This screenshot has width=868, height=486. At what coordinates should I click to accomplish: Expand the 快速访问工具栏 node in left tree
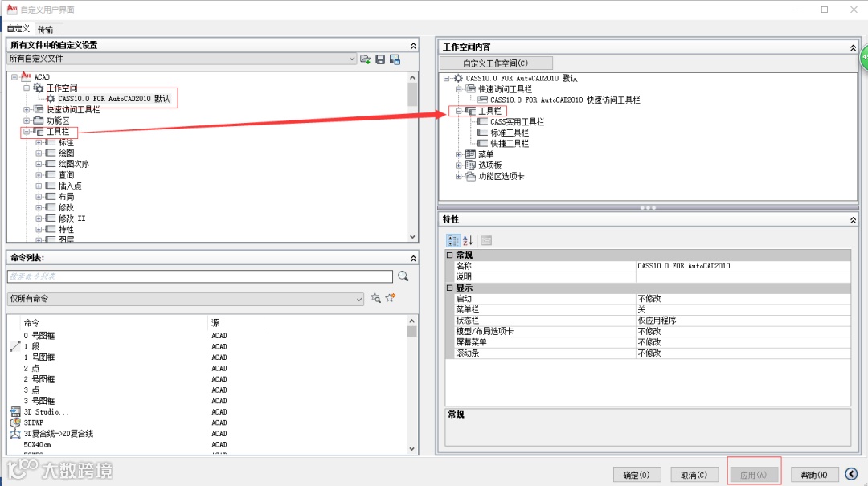point(26,109)
